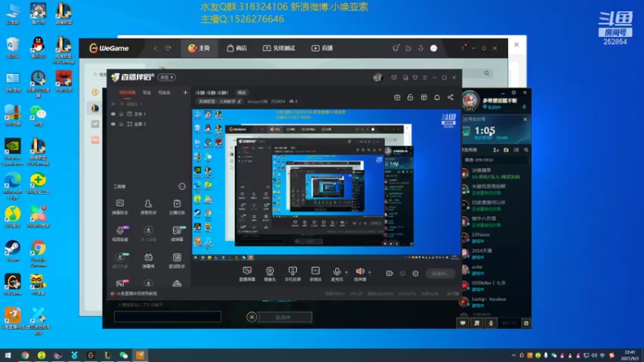Expand microphone volume options arrow
644x362 pixels.
346,272
